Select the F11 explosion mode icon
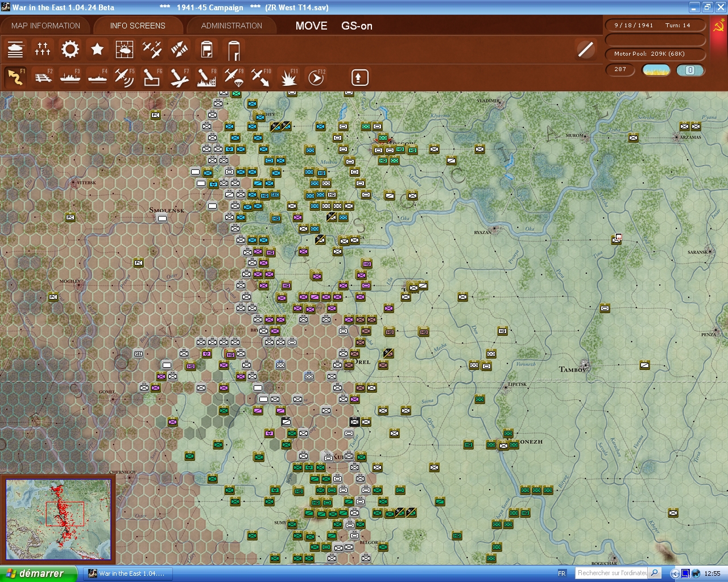 coord(288,77)
